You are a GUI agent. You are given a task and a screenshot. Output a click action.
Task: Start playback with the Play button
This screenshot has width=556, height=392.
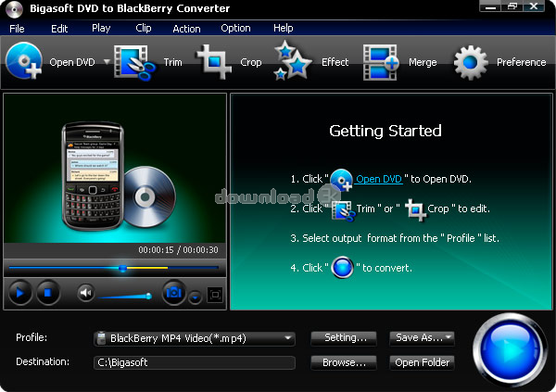pyautogui.click(x=19, y=293)
